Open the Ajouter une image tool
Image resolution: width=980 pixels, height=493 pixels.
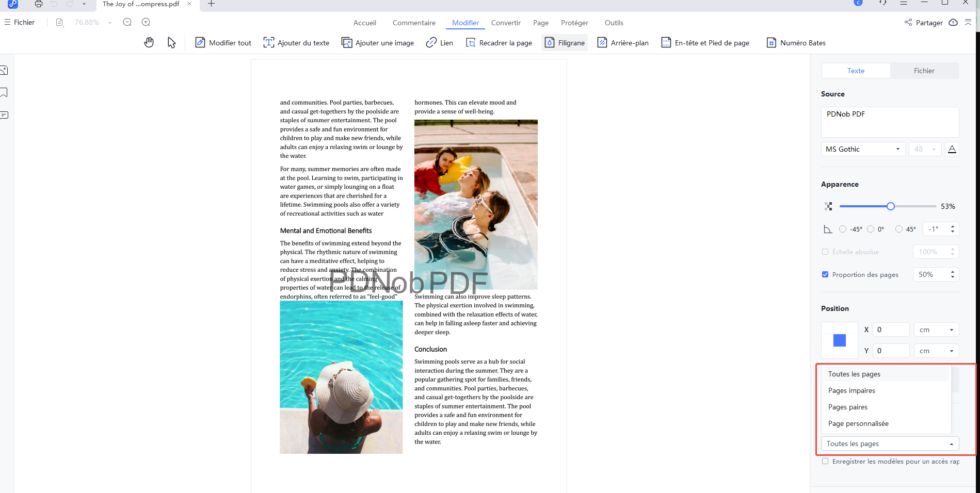pyautogui.click(x=377, y=42)
